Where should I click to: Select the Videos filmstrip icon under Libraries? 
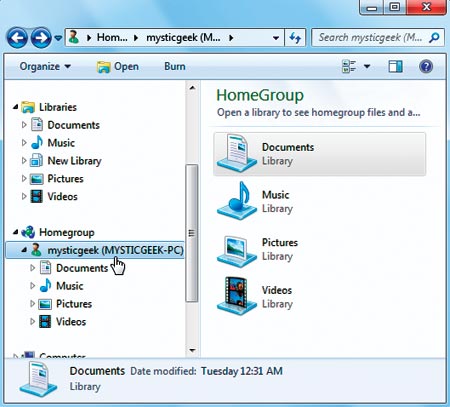pyautogui.click(x=36, y=196)
